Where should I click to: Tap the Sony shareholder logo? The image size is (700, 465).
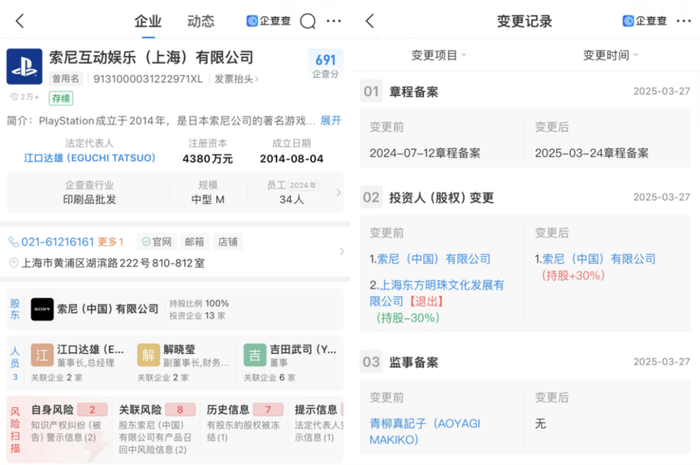(42, 309)
